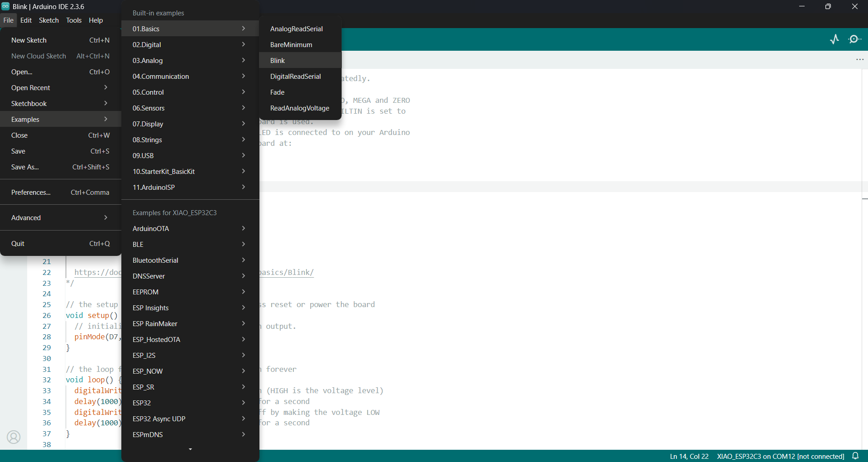Open the Tools menu
This screenshot has height=462, width=868.
(x=74, y=20)
